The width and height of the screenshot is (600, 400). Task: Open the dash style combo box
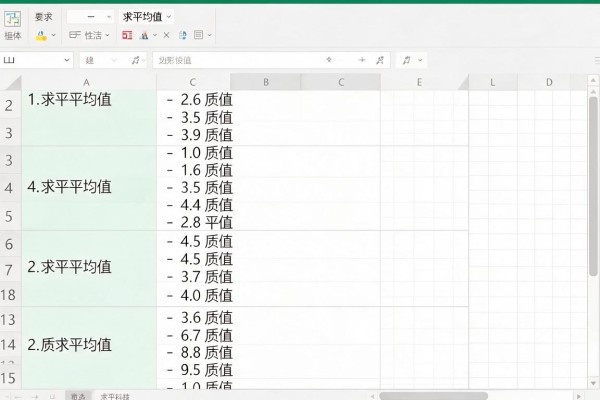coord(90,17)
